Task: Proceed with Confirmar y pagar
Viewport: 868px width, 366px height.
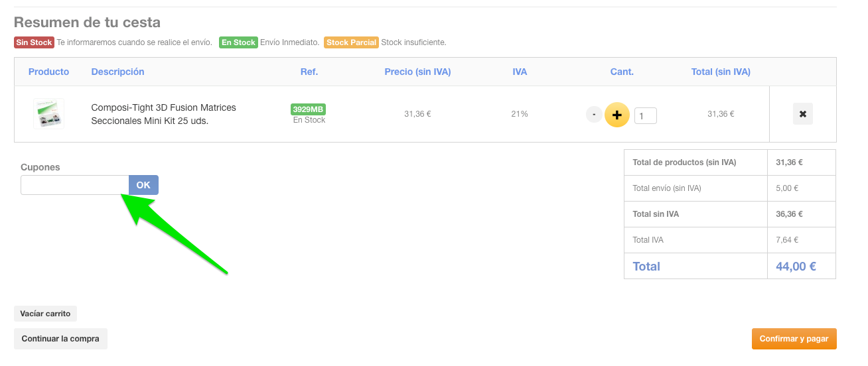Action: pyautogui.click(x=794, y=339)
